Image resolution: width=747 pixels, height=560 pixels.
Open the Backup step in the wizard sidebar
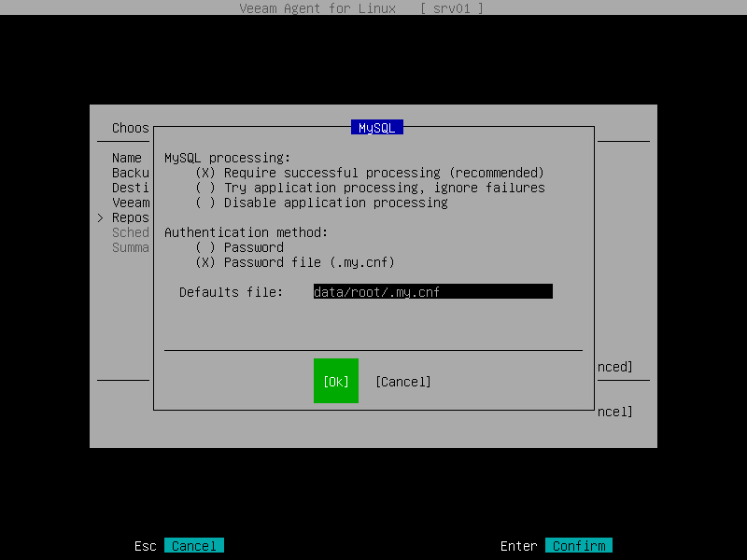pos(130,173)
